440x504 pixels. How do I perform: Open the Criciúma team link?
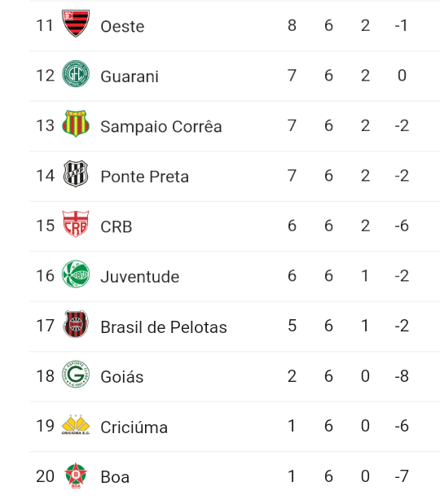pyautogui.click(x=134, y=427)
